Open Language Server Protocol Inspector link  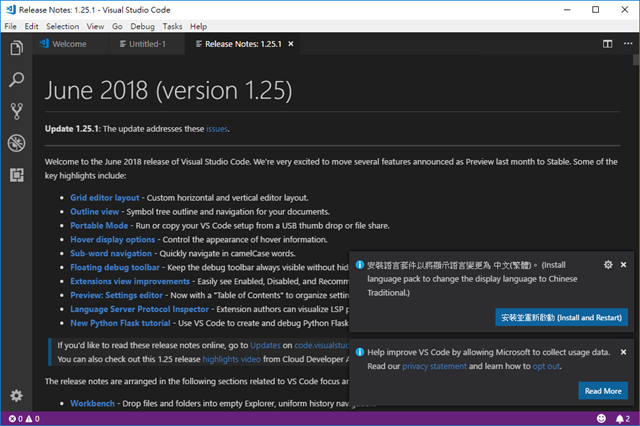click(x=139, y=309)
